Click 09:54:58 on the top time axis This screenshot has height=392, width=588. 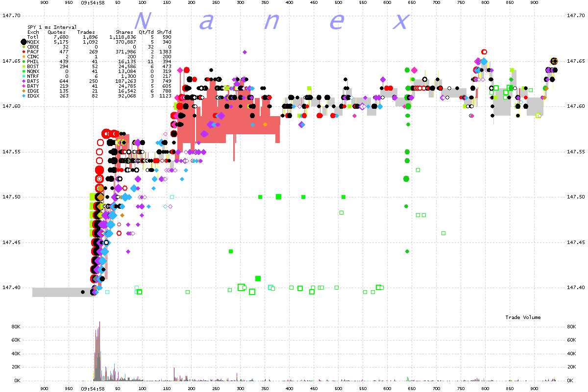93,3
